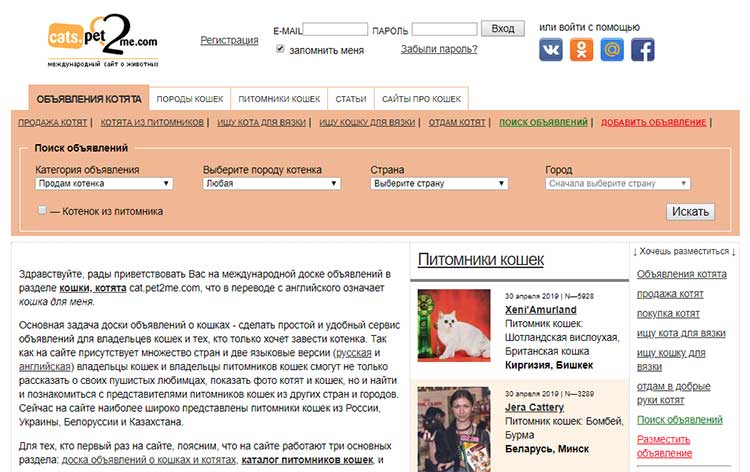Click the green sidebar 'Поиск объявлений' link

[680, 420]
